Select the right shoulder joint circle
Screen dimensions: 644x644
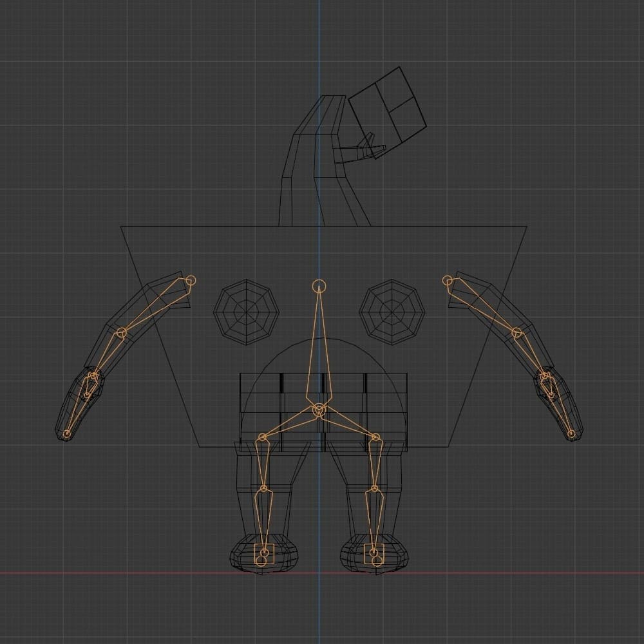pos(448,281)
